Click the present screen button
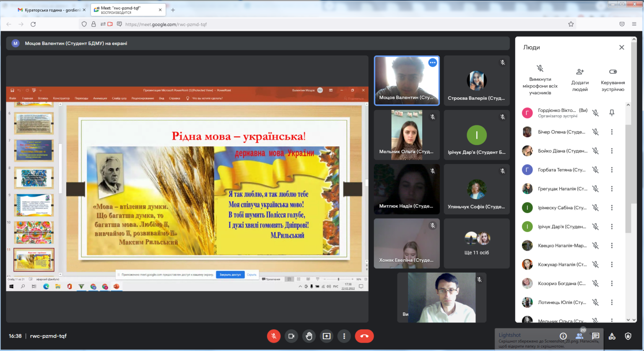 [x=327, y=336]
